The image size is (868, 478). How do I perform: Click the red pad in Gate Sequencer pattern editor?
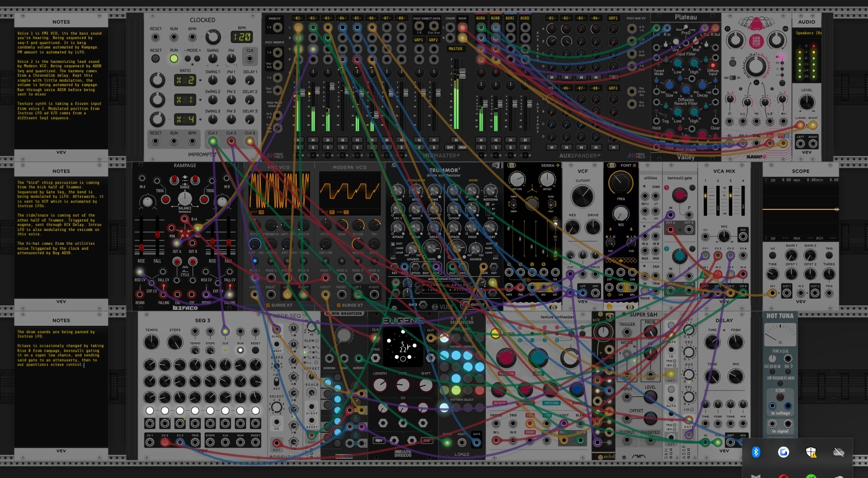[479, 390]
